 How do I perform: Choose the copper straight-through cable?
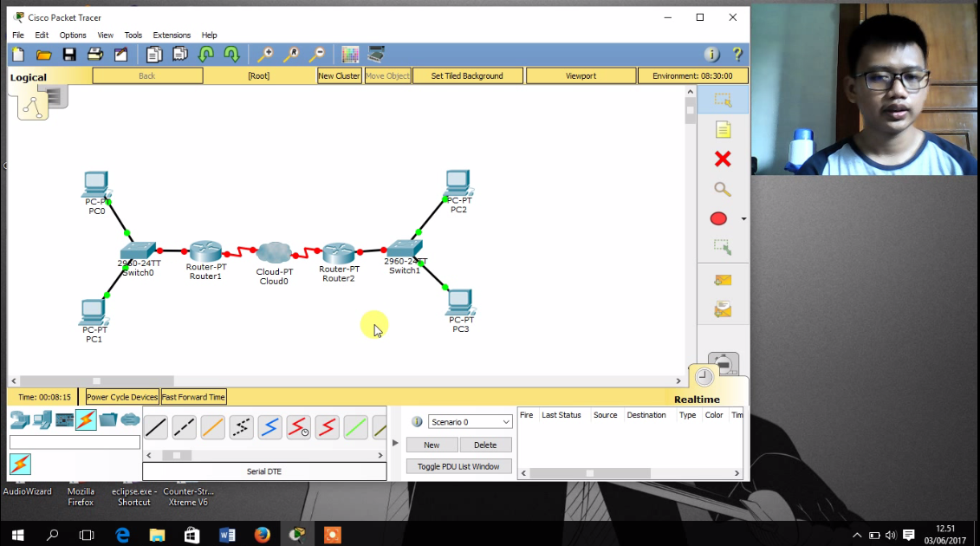click(x=156, y=428)
